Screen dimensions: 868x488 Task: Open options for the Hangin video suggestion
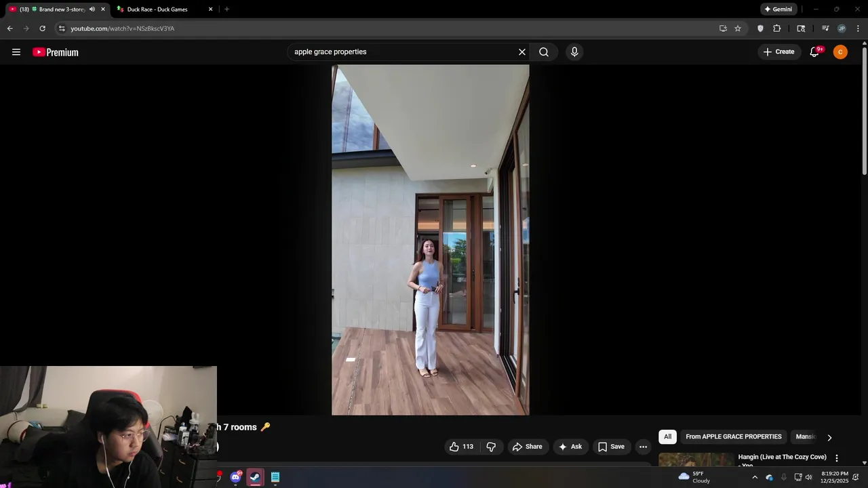click(x=837, y=458)
